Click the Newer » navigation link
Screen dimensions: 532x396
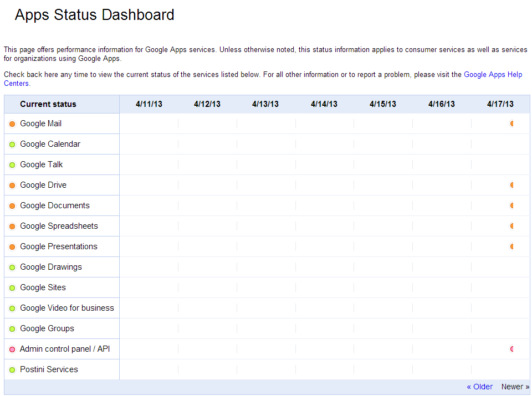point(515,387)
